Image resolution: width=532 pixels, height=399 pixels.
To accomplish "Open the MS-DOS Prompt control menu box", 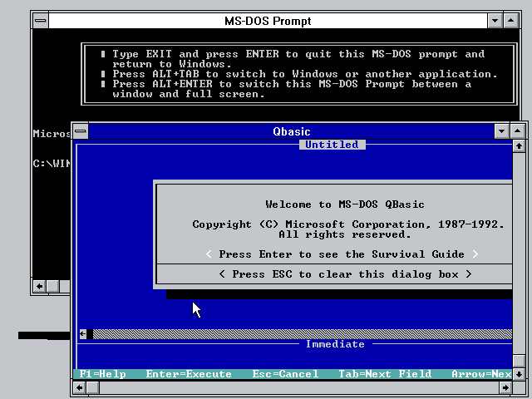I will pyautogui.click(x=41, y=21).
